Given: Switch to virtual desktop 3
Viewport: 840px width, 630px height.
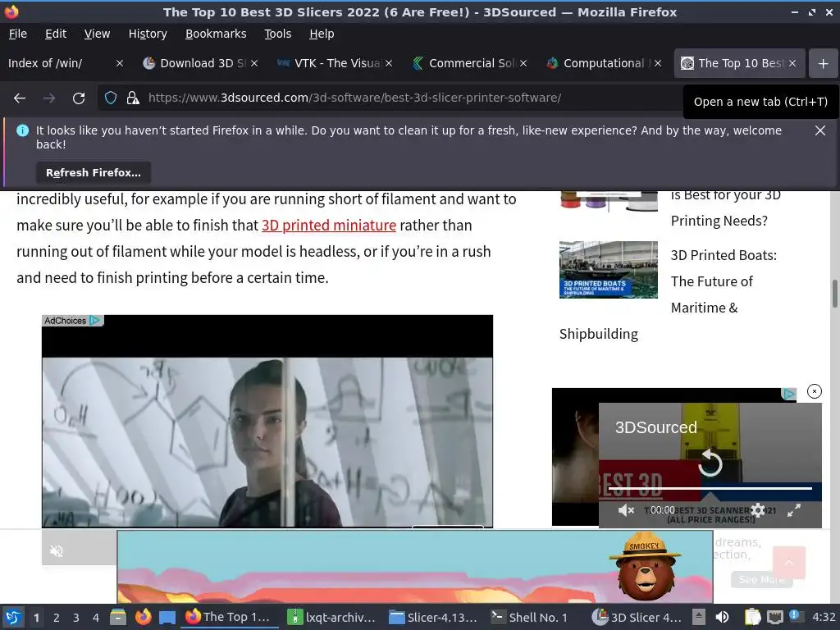Looking at the screenshot, I should point(75,618).
